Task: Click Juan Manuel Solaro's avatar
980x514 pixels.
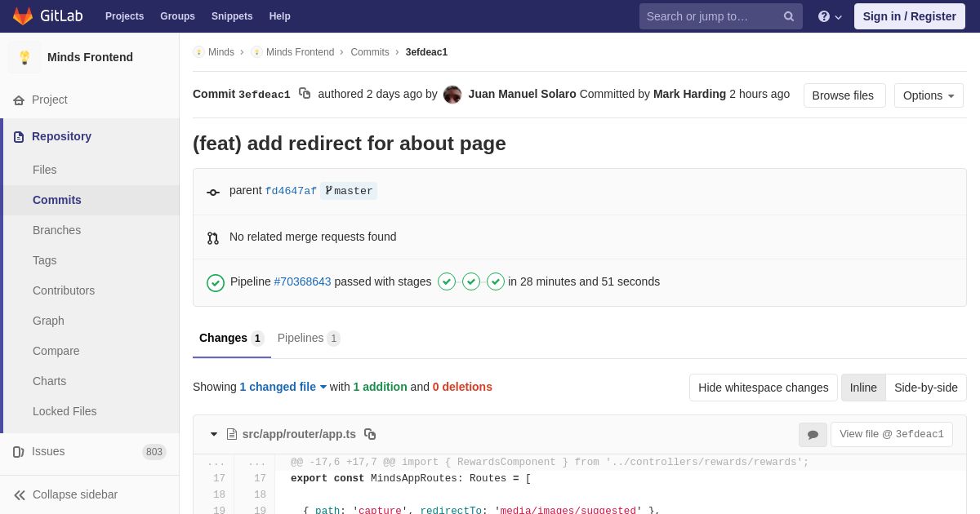Action: tap(452, 95)
